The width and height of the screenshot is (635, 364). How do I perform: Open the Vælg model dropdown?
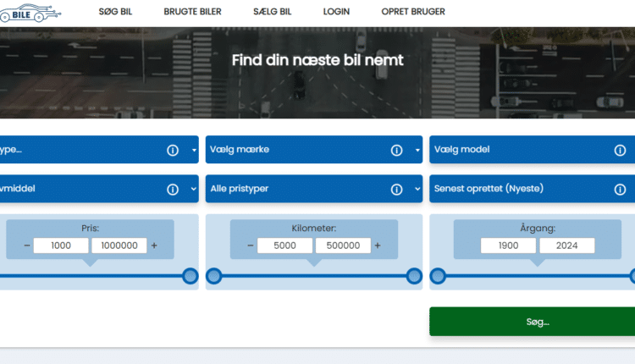pos(516,150)
